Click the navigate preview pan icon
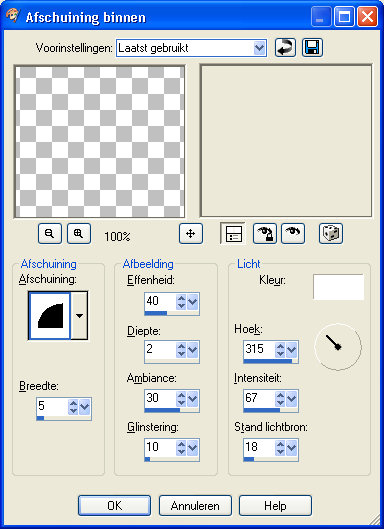 (191, 233)
